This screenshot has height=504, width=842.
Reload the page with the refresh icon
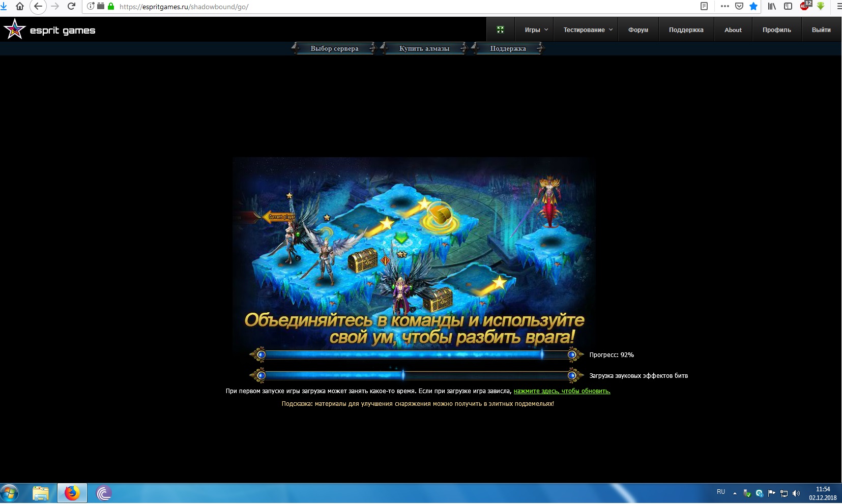[x=71, y=7]
